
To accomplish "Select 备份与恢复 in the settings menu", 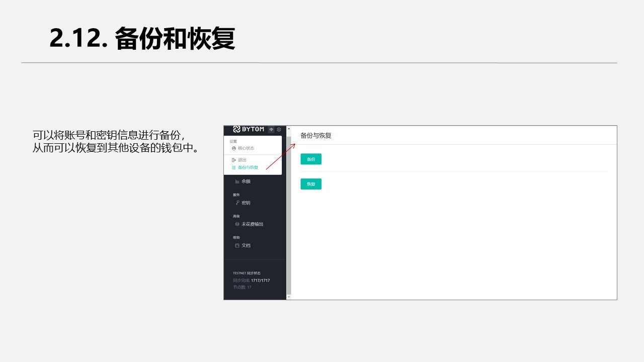I will 248,167.
